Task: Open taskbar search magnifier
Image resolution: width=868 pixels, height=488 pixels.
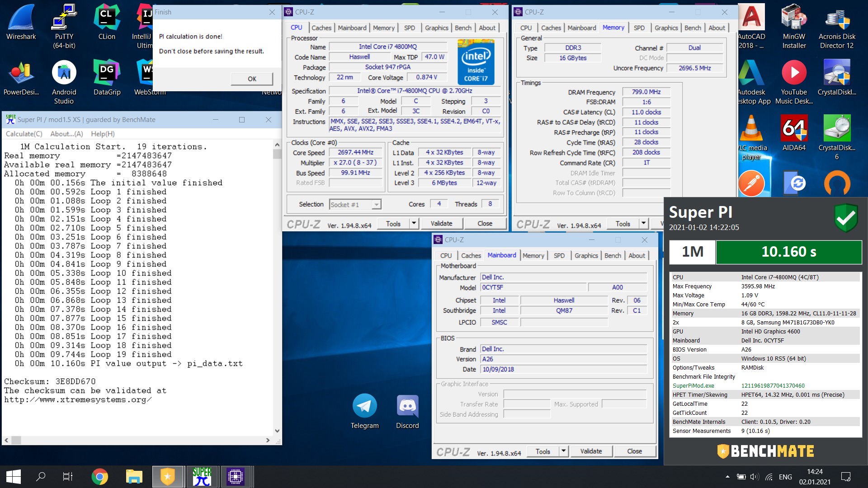Action: pos(41,477)
